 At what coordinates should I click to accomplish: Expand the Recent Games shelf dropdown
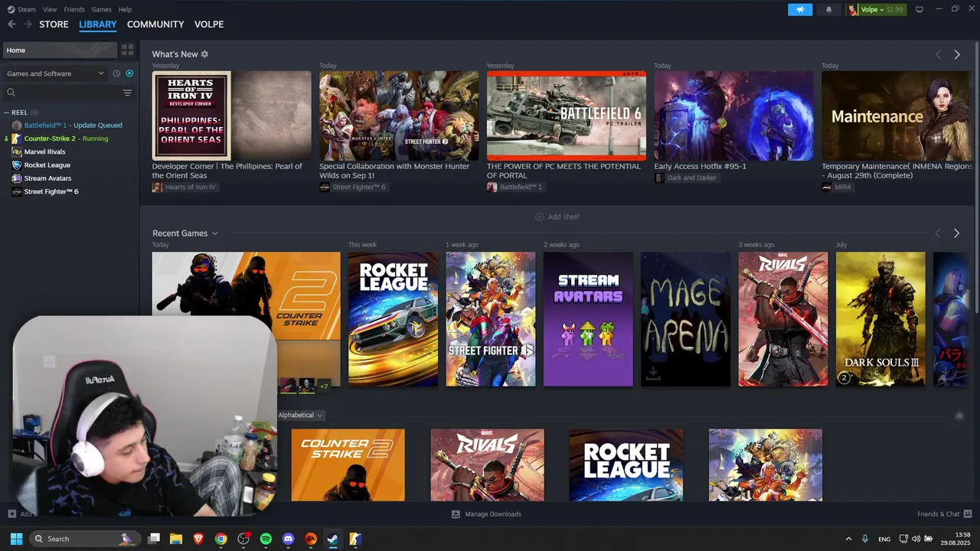pyautogui.click(x=215, y=233)
